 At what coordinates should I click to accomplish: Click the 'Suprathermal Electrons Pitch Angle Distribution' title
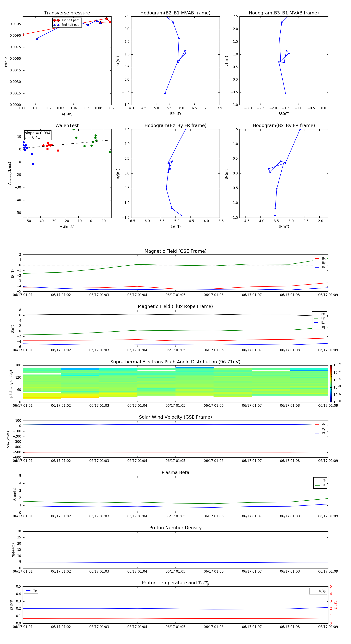175,362
